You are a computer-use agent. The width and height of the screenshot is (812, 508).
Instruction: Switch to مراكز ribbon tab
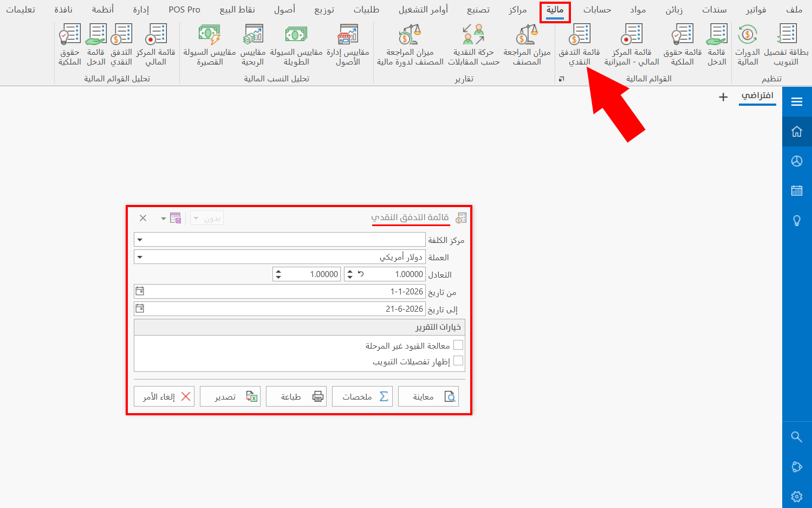pyautogui.click(x=518, y=10)
